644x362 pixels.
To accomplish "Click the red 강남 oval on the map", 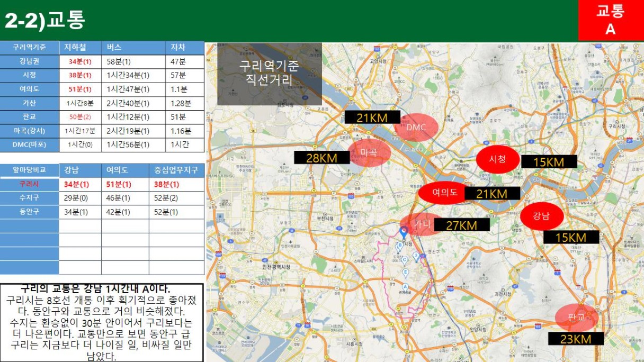I will pyautogui.click(x=541, y=216).
